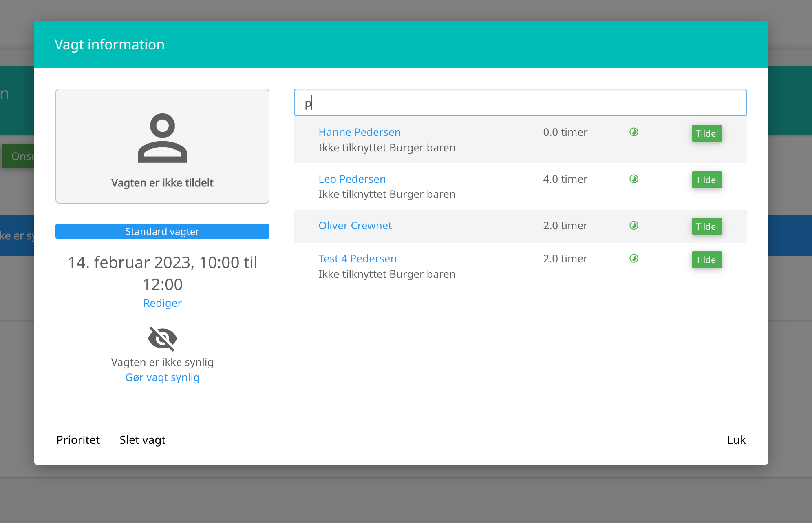
Task: Click the 'Vagt information' dialog title
Action: 110,44
